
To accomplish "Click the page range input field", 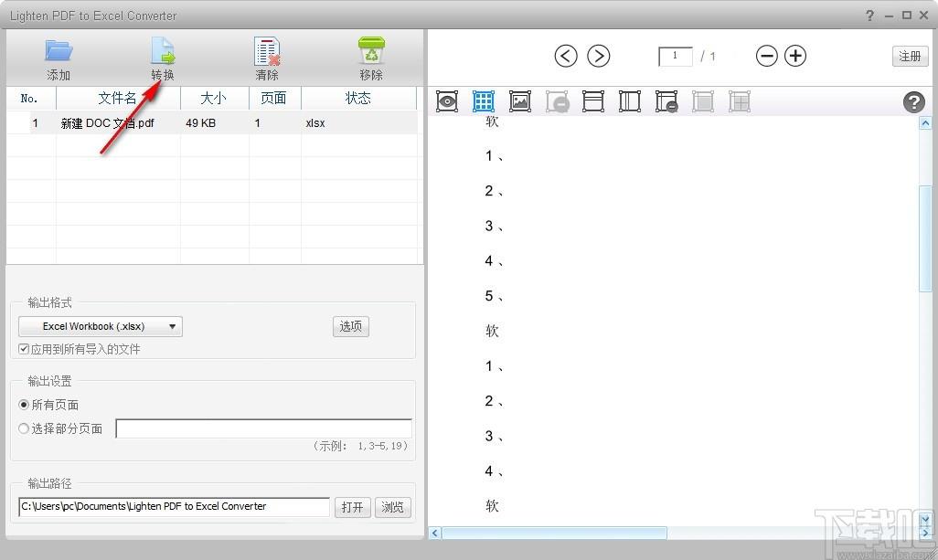I will [264, 428].
